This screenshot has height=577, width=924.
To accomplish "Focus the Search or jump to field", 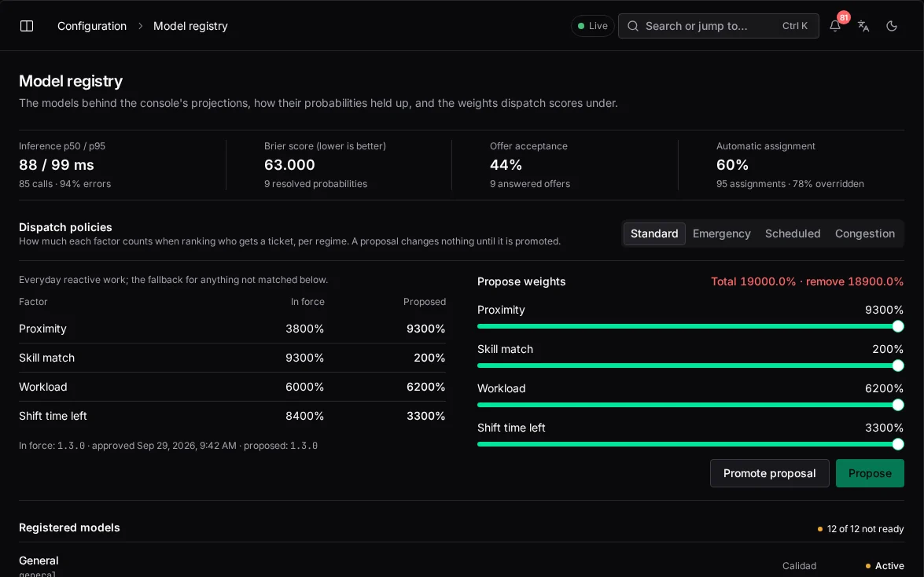I will [x=718, y=26].
